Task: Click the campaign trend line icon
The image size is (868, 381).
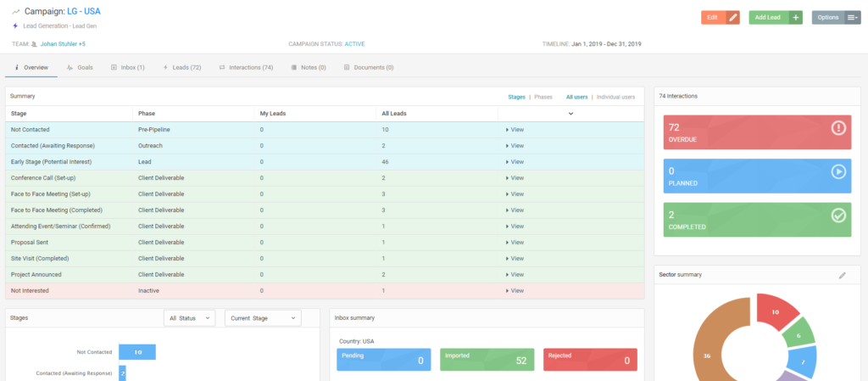Action: tap(16, 12)
